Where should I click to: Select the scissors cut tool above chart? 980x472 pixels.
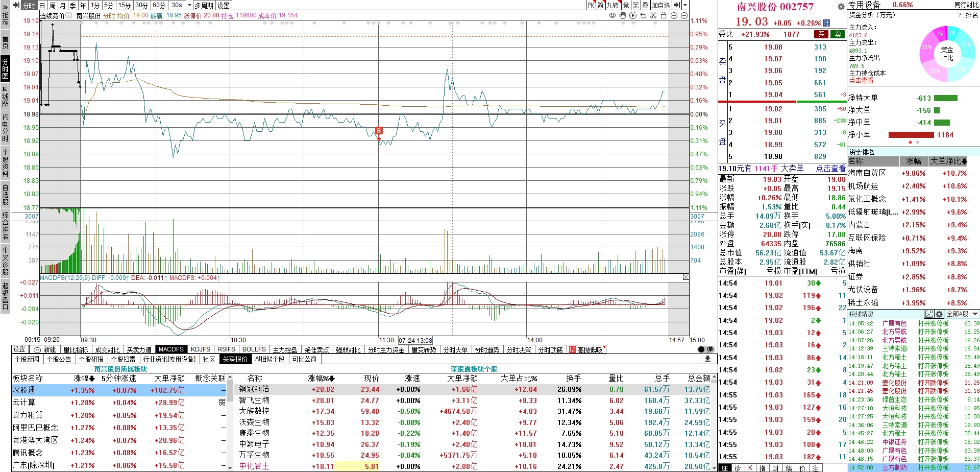(x=653, y=16)
